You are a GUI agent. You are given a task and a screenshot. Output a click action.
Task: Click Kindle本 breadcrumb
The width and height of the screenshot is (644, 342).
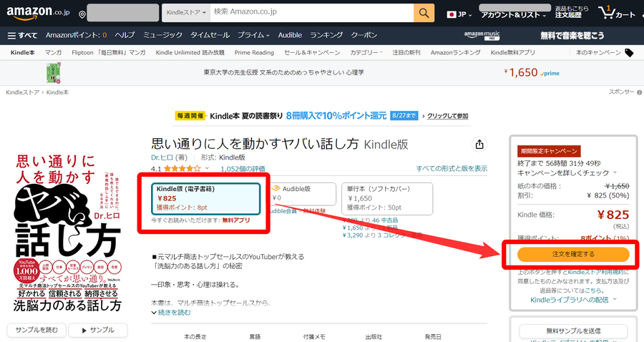57,92
